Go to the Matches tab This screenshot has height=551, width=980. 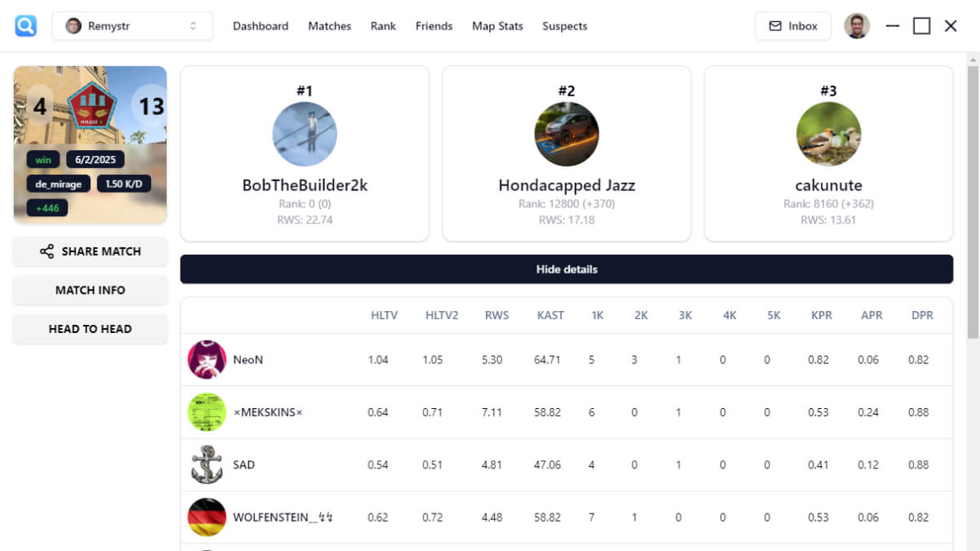[329, 26]
